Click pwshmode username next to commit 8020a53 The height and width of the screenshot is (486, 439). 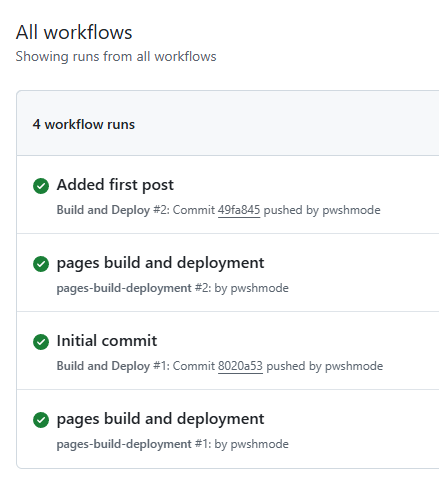(354, 366)
